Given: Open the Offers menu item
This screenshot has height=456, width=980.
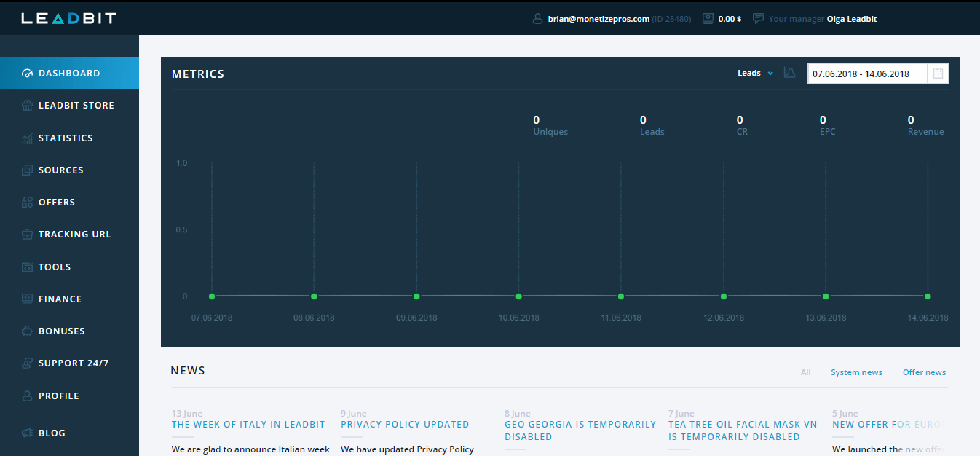Looking at the screenshot, I should click(x=57, y=203).
